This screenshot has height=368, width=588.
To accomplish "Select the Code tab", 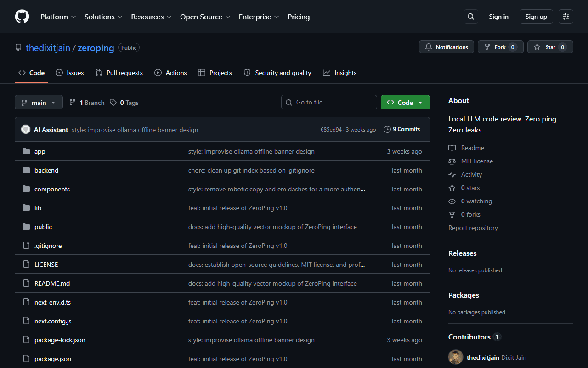I will coord(32,73).
